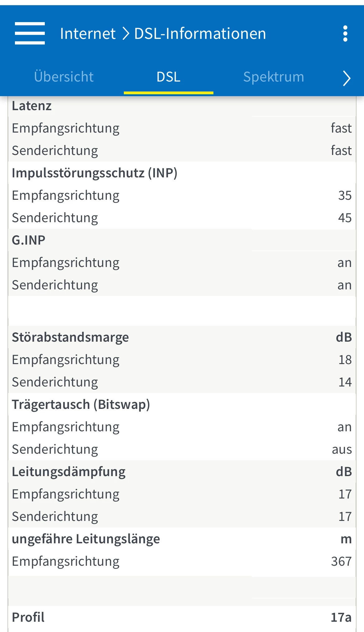This screenshot has width=364, height=632.
Task: Click the Impulsstörungsschutz (INP) heading
Action: 95,173
